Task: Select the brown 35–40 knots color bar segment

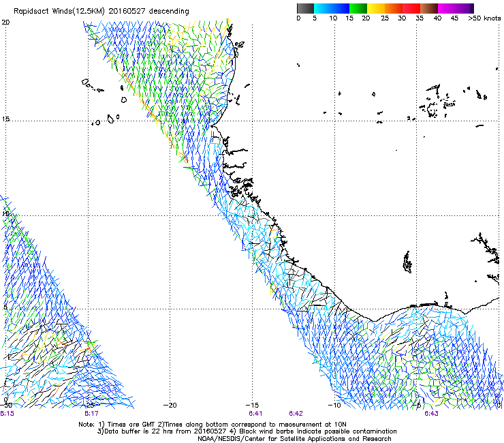Action: [429, 8]
